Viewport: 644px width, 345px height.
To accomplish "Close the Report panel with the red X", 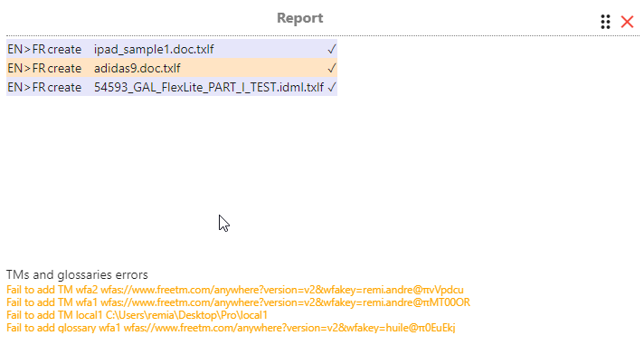I will [627, 22].
